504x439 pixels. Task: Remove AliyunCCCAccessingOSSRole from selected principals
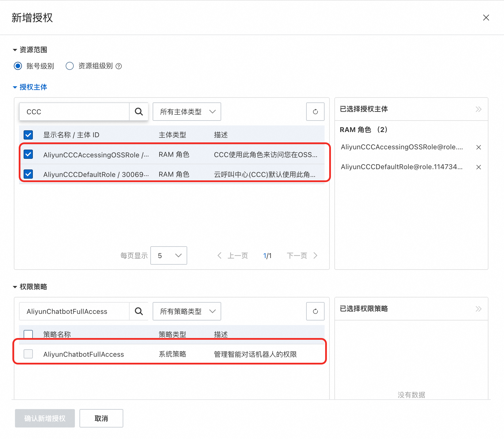(x=479, y=147)
